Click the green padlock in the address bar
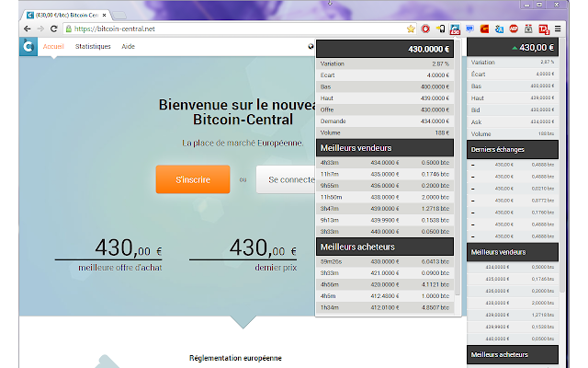588x368 pixels. [x=68, y=29]
